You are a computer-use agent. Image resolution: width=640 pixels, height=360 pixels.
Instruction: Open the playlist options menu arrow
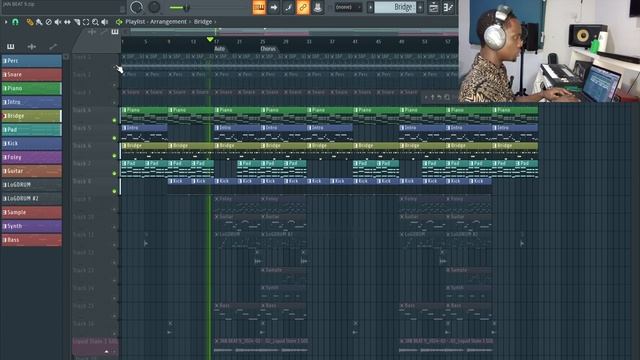6,22
